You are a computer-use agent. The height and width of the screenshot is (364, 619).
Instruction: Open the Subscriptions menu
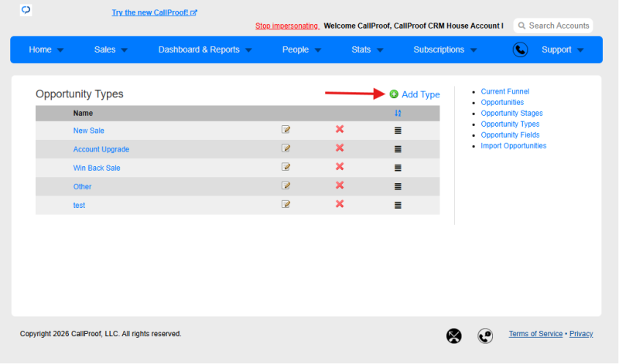coord(439,49)
